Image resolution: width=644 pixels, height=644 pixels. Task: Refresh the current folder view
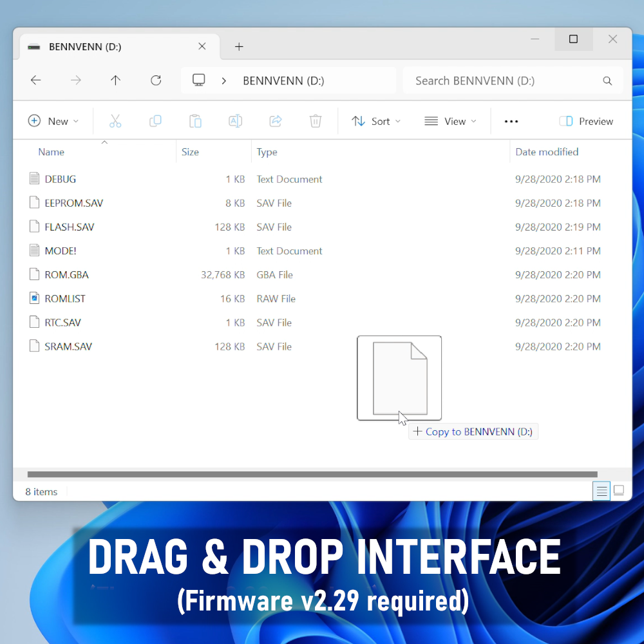[x=156, y=80]
